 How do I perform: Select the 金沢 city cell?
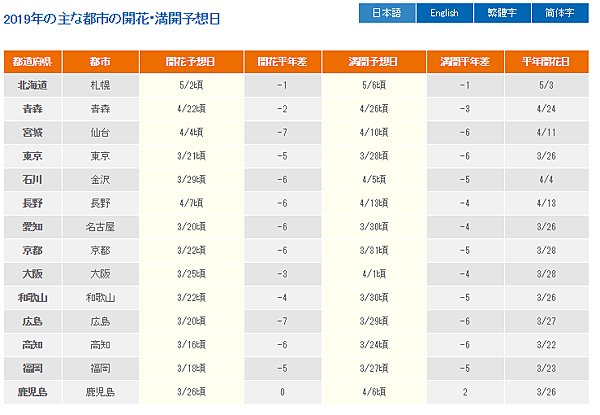[101, 180]
